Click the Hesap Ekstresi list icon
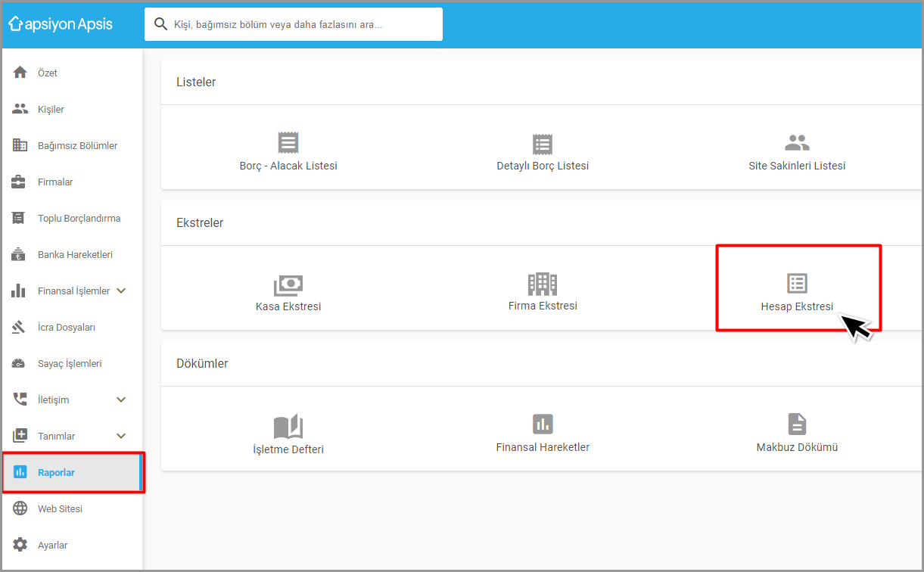This screenshot has width=924, height=572. [797, 283]
